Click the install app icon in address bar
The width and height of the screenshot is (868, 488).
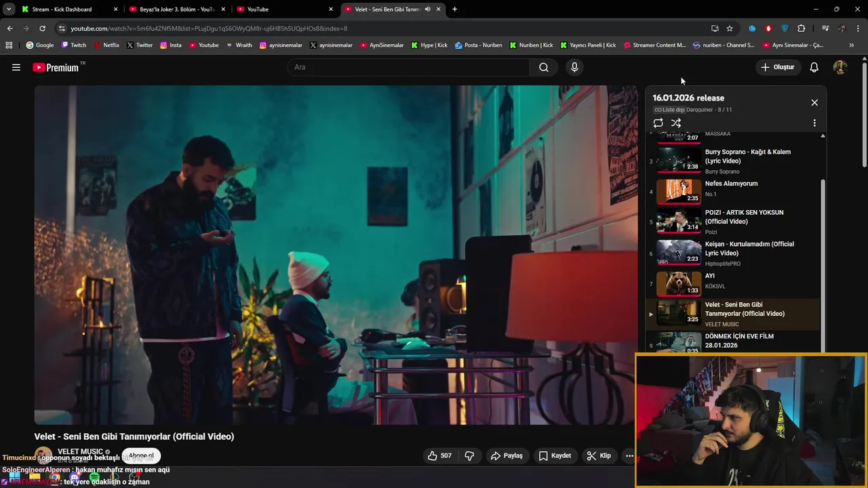pyautogui.click(x=715, y=28)
